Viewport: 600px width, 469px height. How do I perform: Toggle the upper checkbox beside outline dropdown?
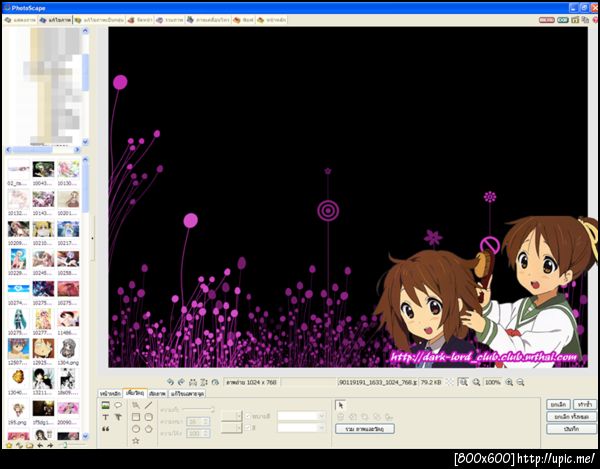pyautogui.click(x=248, y=416)
